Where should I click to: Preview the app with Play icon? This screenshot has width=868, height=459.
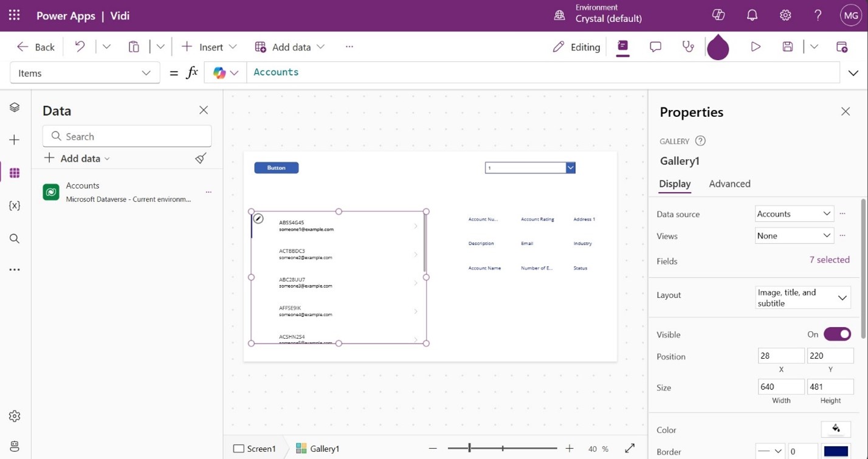tap(756, 47)
